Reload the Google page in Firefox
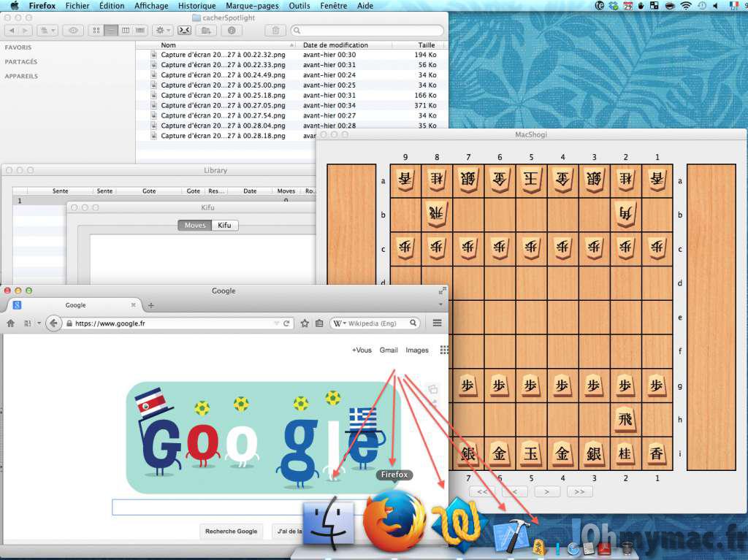 (286, 323)
